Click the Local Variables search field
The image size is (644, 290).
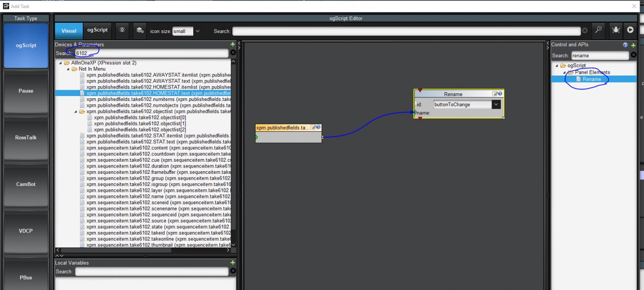(x=152, y=272)
